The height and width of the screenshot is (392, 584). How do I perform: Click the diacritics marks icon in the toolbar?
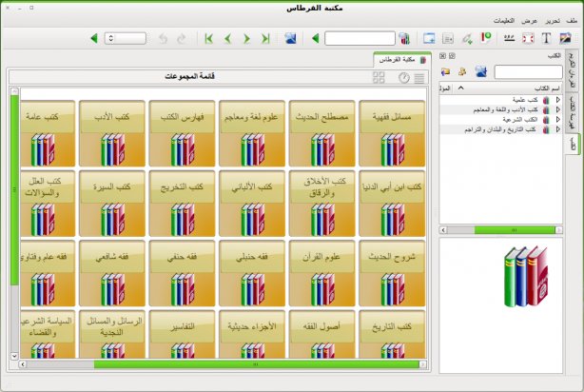click(509, 38)
